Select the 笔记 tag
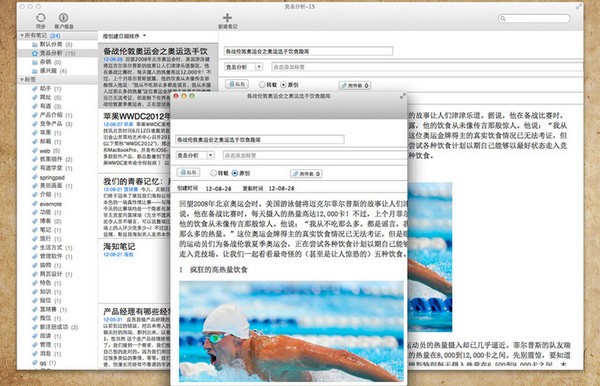The width and height of the screenshot is (600, 386). 46,230
